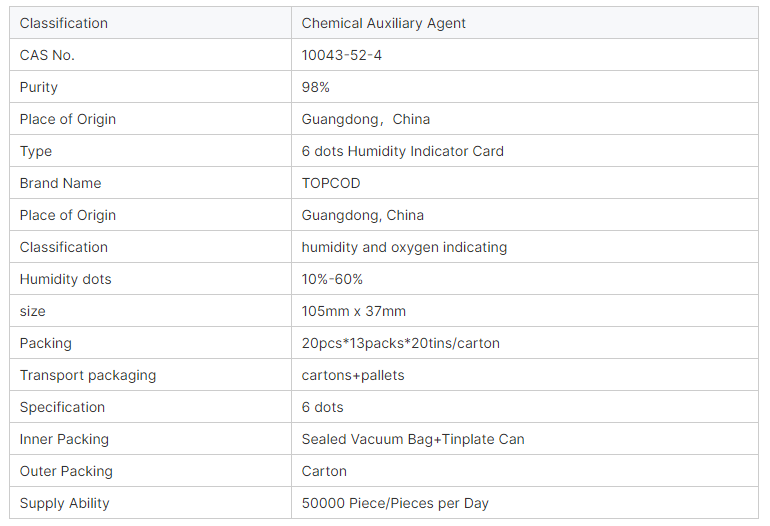Select the humidity and oxygen indicating cell
770x526 pixels.
tap(404, 247)
